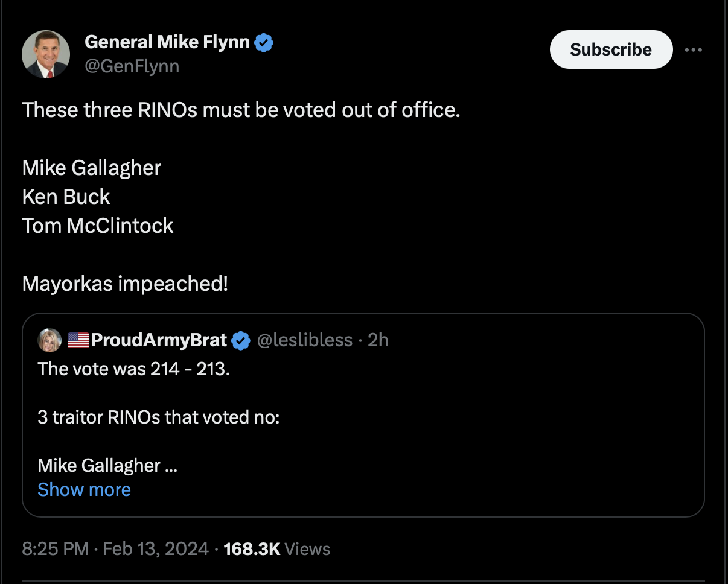The image size is (728, 584).
Task: Open ProudArmyBrat's small avatar in quoted post
Action: [49, 340]
